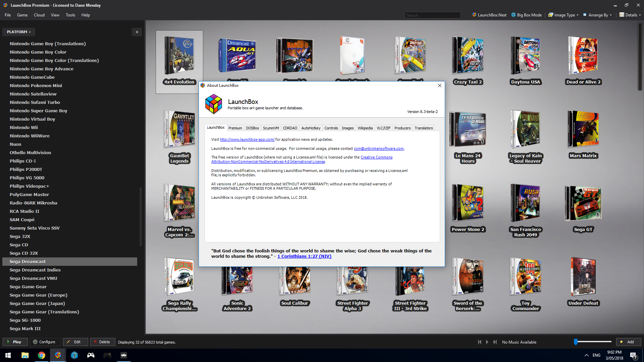644x362 pixels.
Task: Click the plus button in sidebar header
Action: [x=137, y=32]
